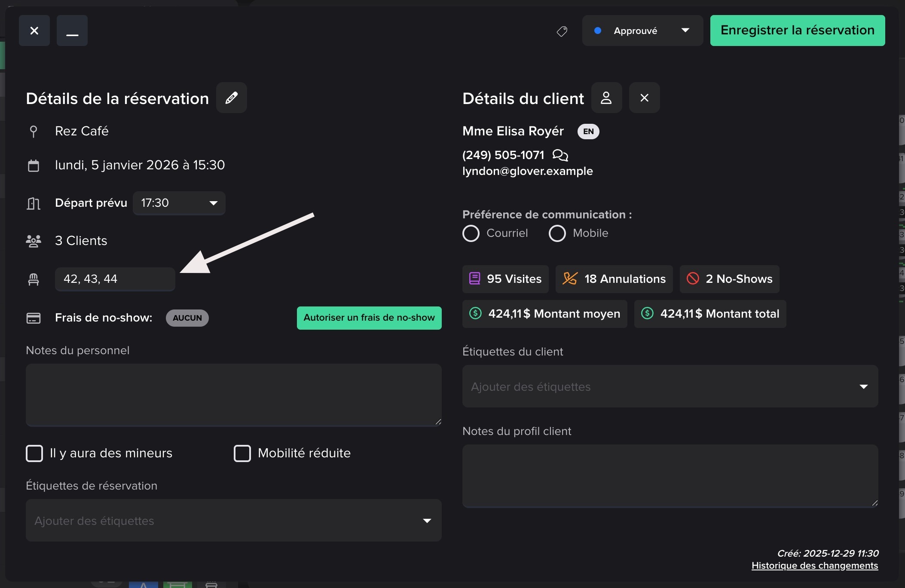
Task: Select Courriel communication preference
Action: pos(471,233)
